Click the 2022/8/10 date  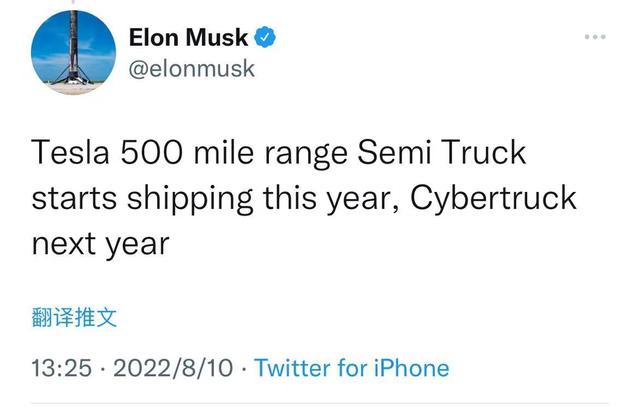173,368
